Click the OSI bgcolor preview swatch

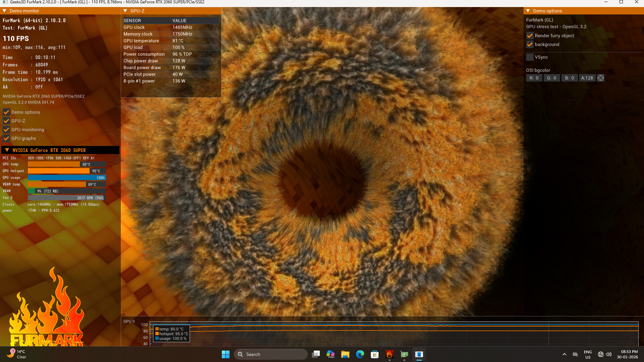pyautogui.click(x=601, y=78)
